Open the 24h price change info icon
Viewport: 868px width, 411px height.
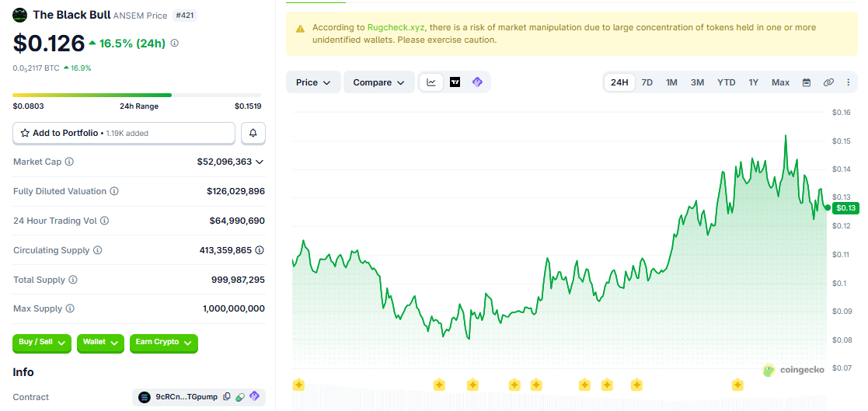(x=174, y=44)
